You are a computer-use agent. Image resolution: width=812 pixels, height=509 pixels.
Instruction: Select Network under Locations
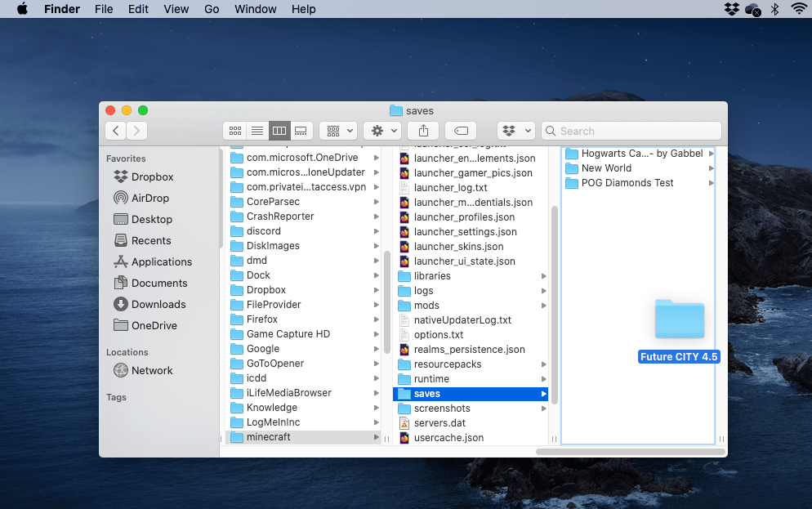[152, 370]
